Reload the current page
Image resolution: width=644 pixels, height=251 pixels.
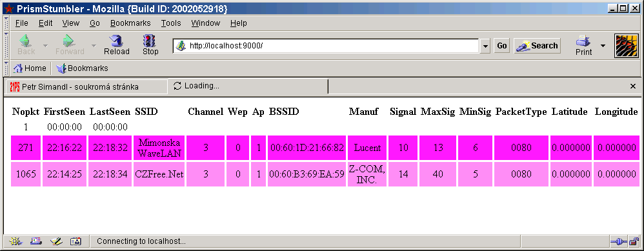click(117, 45)
